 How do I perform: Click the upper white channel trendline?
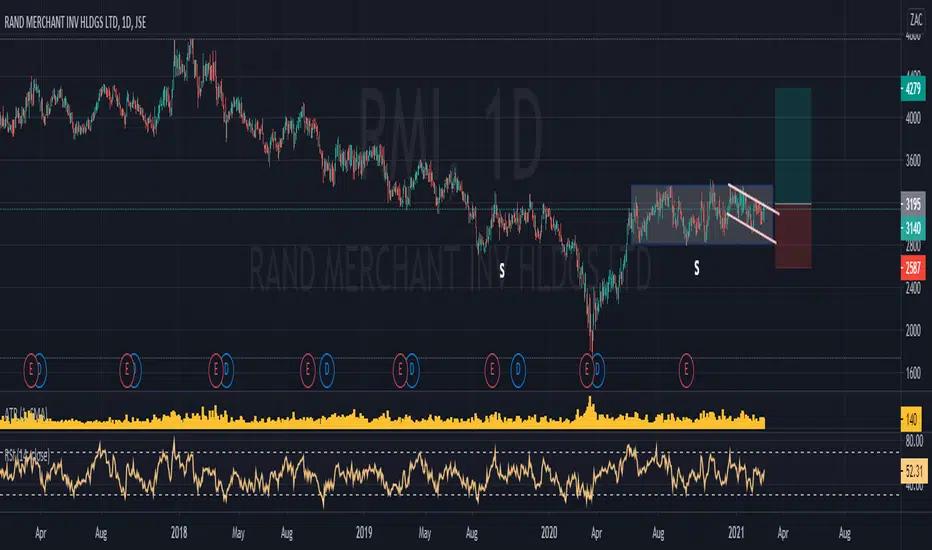click(x=753, y=199)
